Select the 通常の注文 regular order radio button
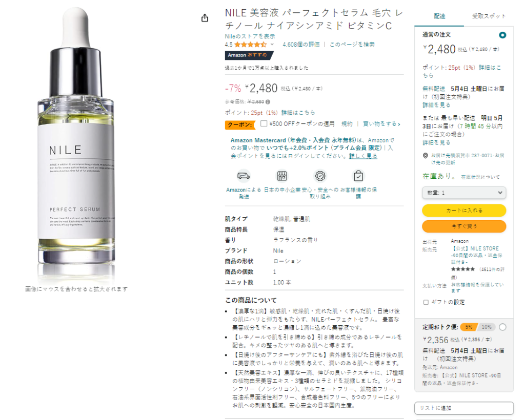Image resolution: width=525 pixels, height=420 pixels. pos(502,35)
